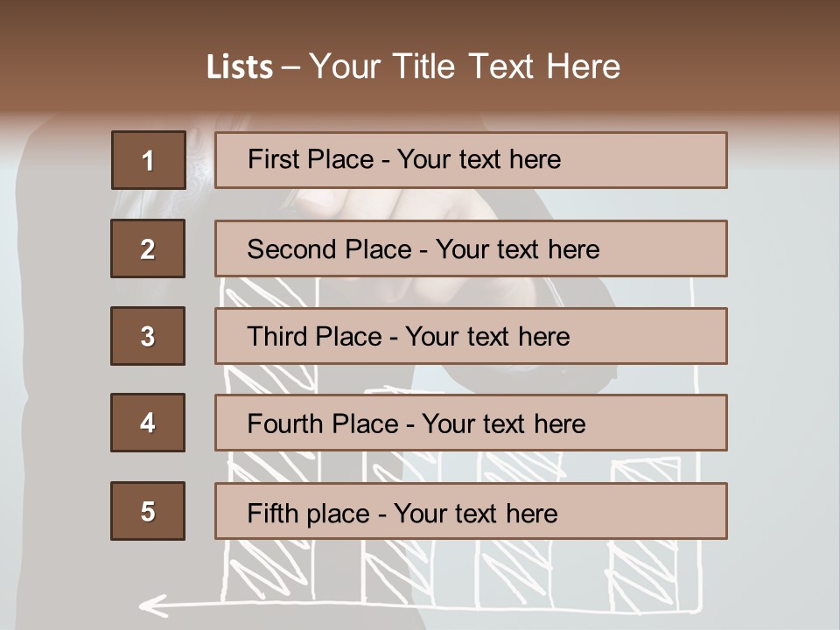Select the number 2 list marker
The image size is (840, 630).
click(x=148, y=248)
